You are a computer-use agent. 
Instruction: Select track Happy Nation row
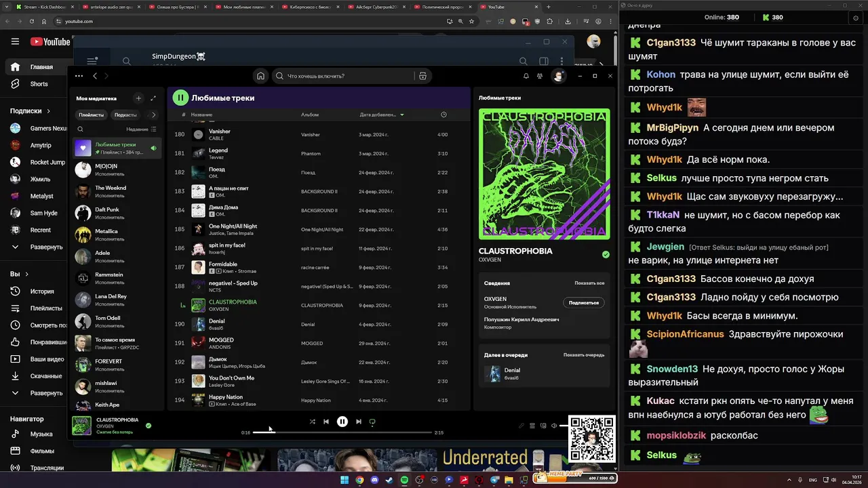[x=319, y=400]
